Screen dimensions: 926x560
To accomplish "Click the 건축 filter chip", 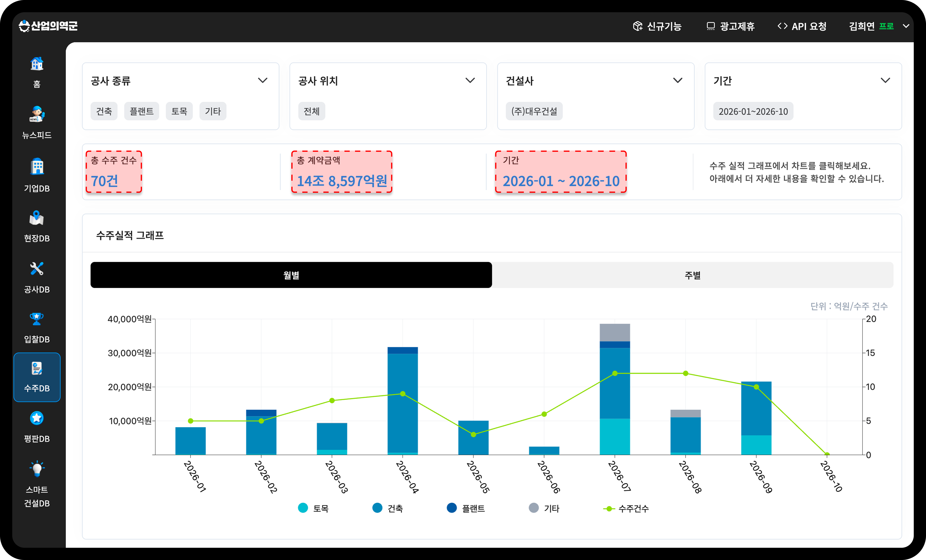I will 104,111.
